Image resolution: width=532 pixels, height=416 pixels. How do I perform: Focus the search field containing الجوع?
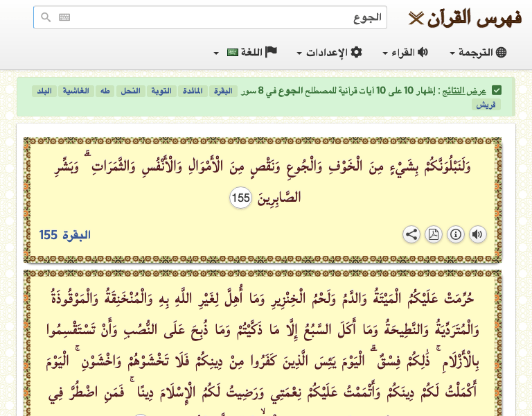(x=222, y=17)
